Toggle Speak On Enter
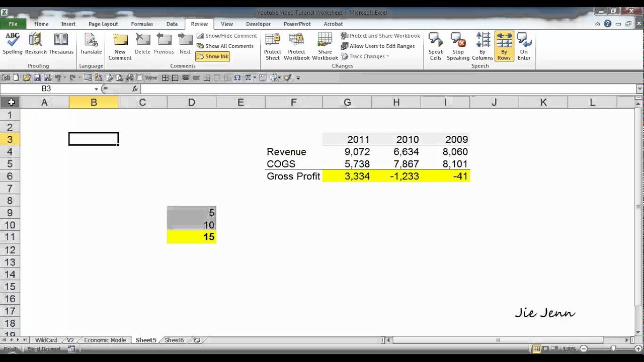 tap(524, 46)
